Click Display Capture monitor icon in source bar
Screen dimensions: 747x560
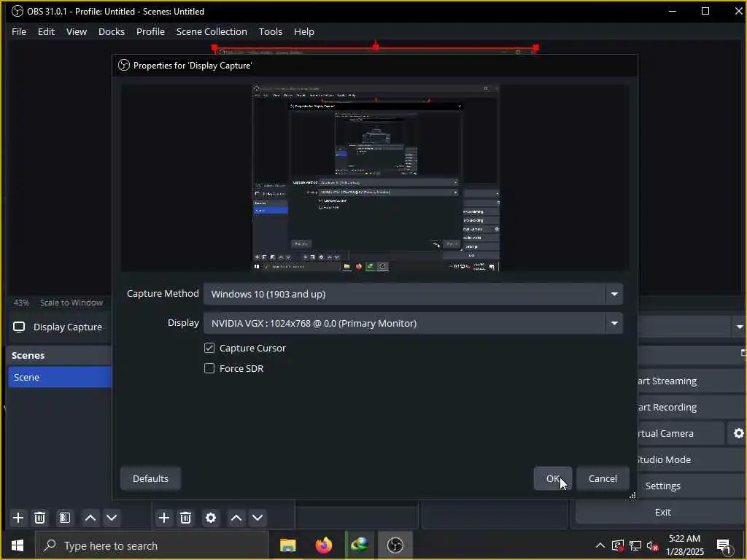19,327
